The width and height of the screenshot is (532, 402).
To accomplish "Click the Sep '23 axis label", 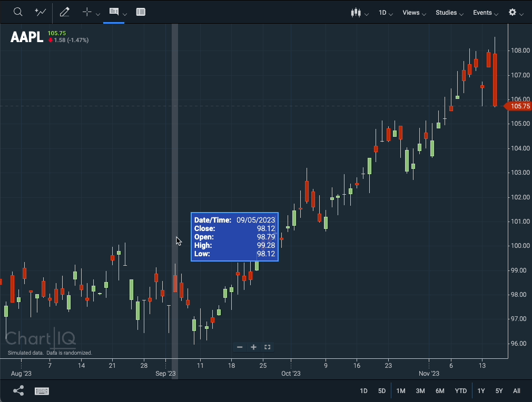I will point(165,374).
